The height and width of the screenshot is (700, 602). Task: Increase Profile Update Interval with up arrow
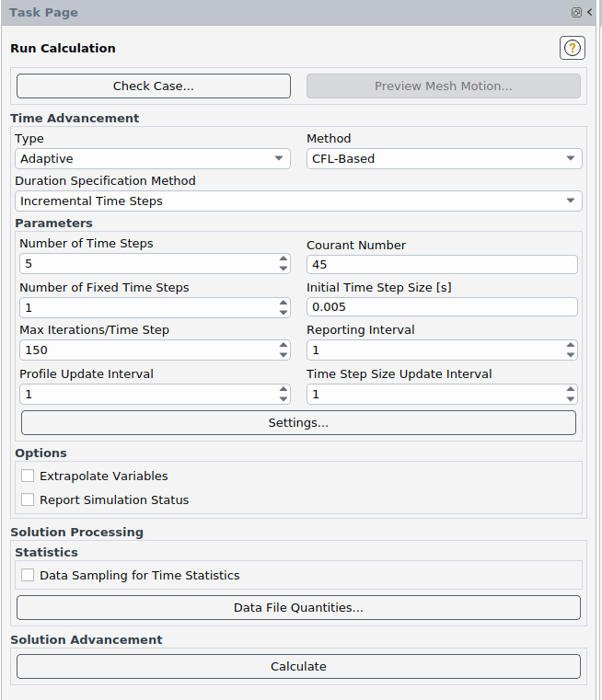[x=284, y=389]
